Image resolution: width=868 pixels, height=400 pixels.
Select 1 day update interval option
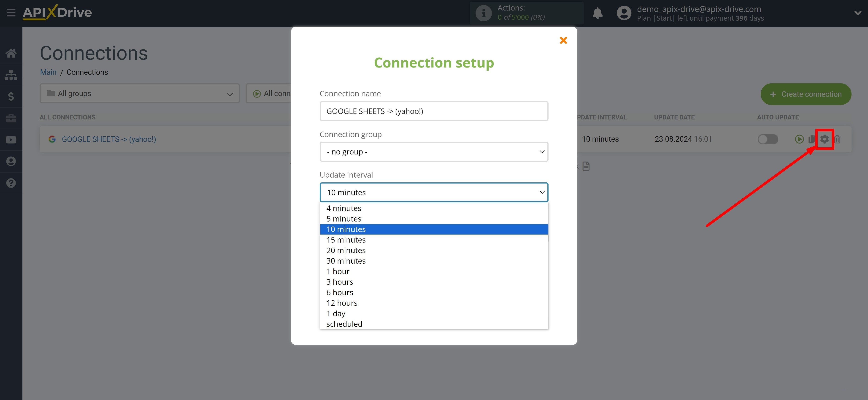[x=335, y=313]
